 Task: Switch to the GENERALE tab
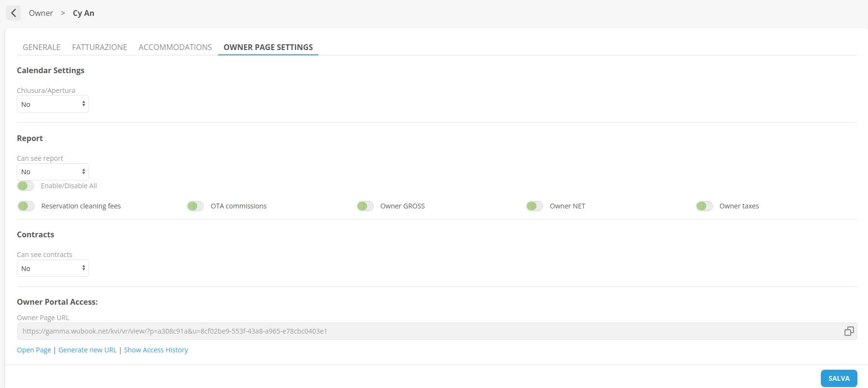pyautogui.click(x=41, y=47)
